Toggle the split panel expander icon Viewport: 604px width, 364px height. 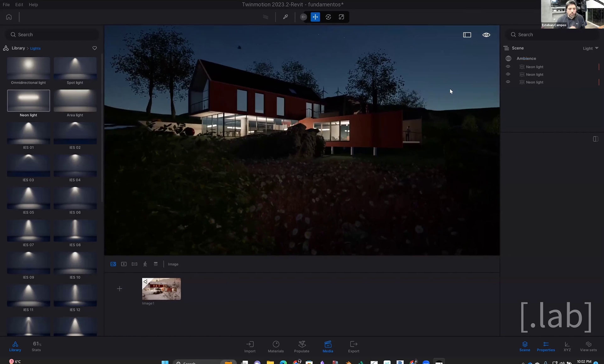(x=595, y=139)
